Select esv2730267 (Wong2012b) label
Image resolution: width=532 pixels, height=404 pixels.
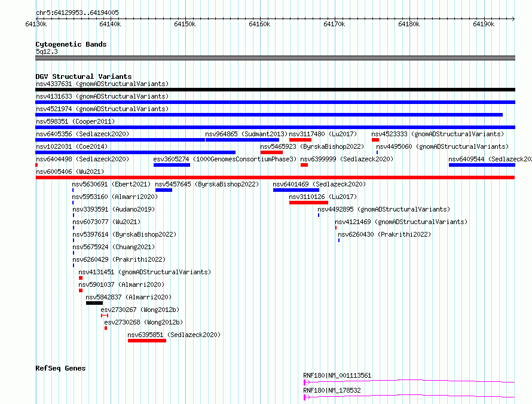140,310
